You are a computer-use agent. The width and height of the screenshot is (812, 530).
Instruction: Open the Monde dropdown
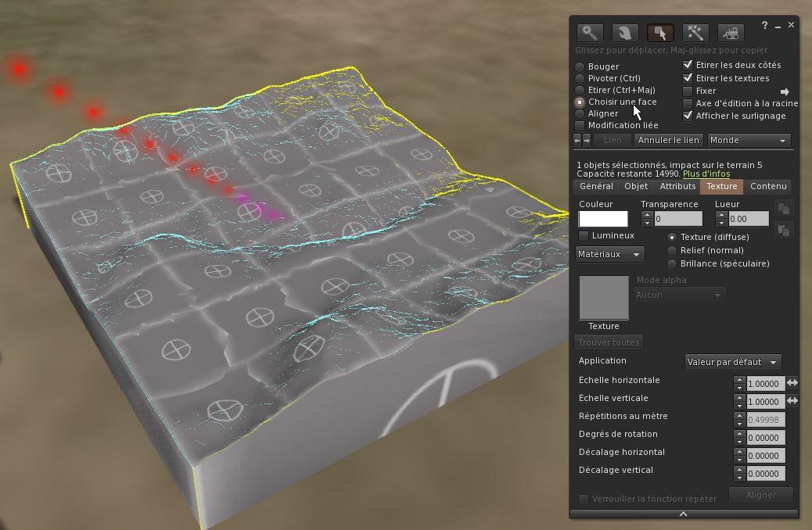tap(749, 140)
